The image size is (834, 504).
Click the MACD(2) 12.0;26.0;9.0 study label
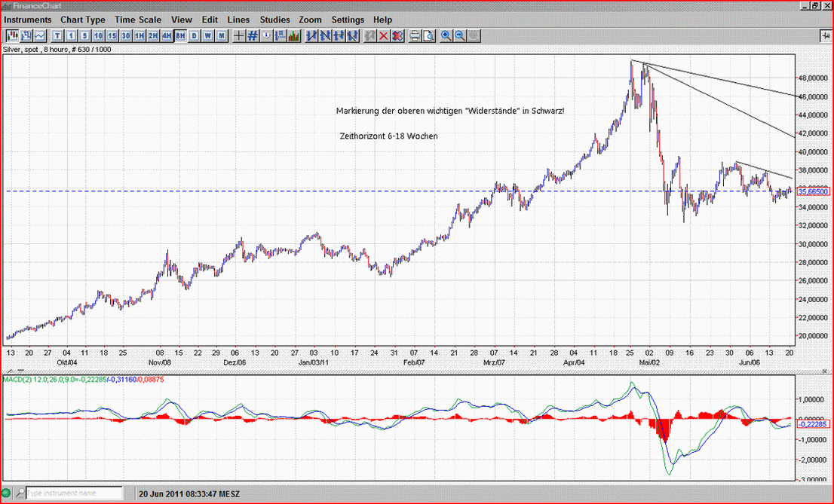click(x=83, y=379)
